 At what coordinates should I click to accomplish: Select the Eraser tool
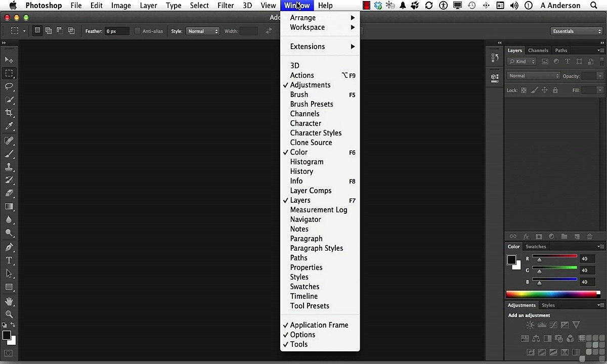[x=9, y=193]
